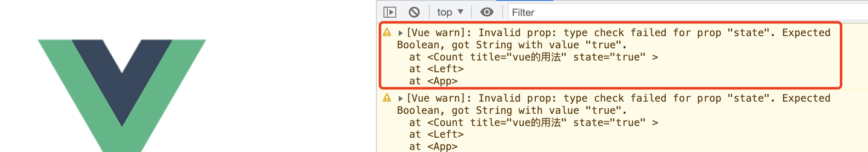This screenshot has width=868, height=152.
Task: Clear the console with the ban icon
Action: coord(414,12)
